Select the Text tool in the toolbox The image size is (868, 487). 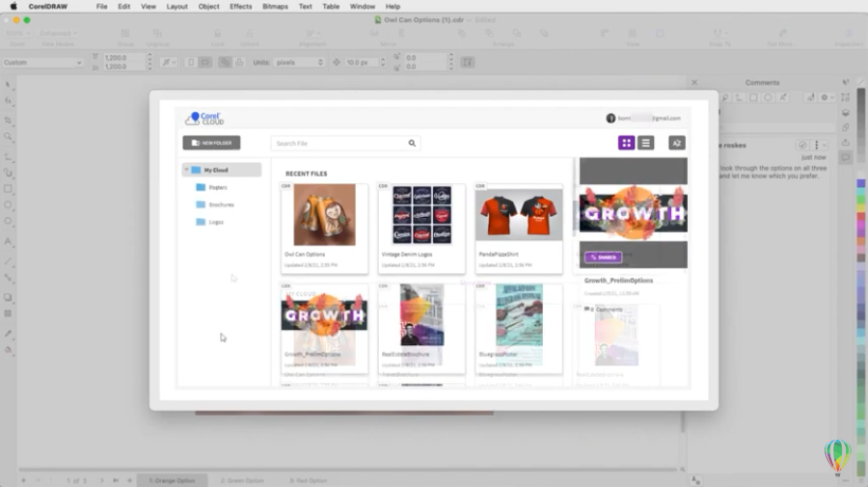[x=8, y=241]
